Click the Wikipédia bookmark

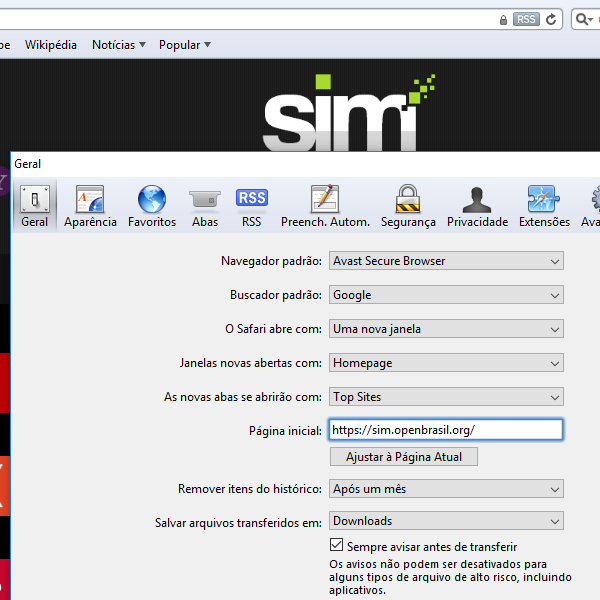(x=51, y=45)
